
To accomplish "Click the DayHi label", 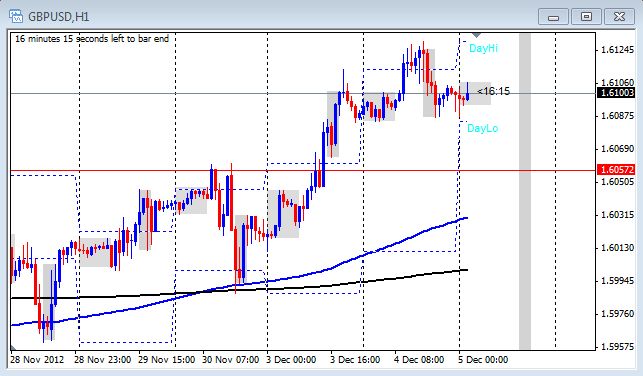I will pyautogui.click(x=483, y=48).
